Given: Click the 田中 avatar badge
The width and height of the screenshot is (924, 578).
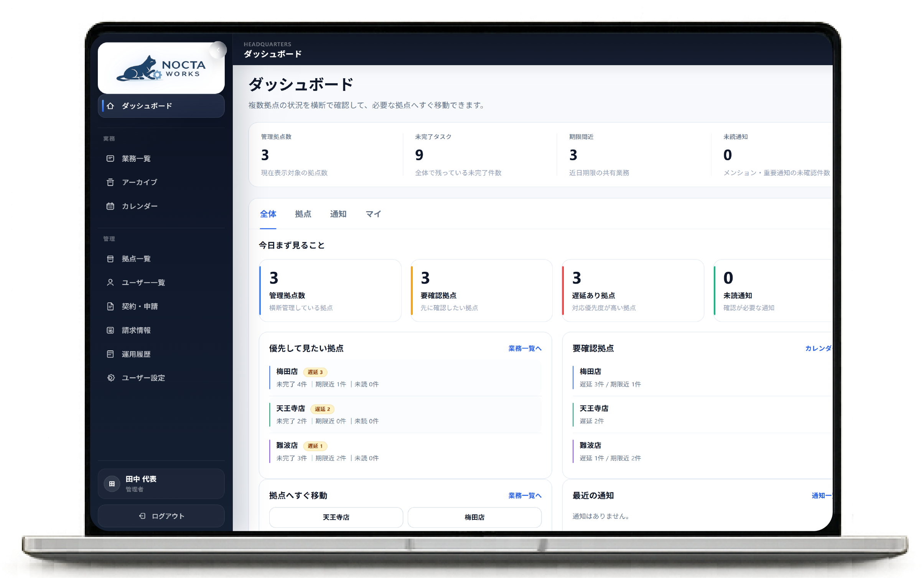Looking at the screenshot, I should tap(112, 484).
